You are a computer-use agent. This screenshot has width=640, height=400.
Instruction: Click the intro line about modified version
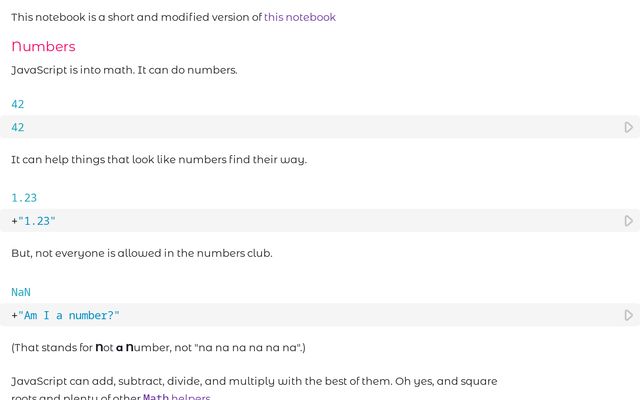click(x=136, y=17)
